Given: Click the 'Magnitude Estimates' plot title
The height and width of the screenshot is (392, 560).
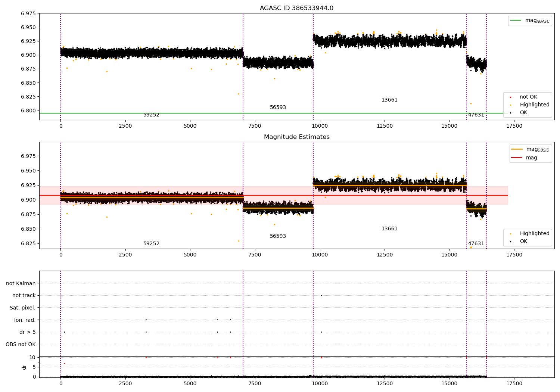Looking at the screenshot, I should (x=296, y=137).
